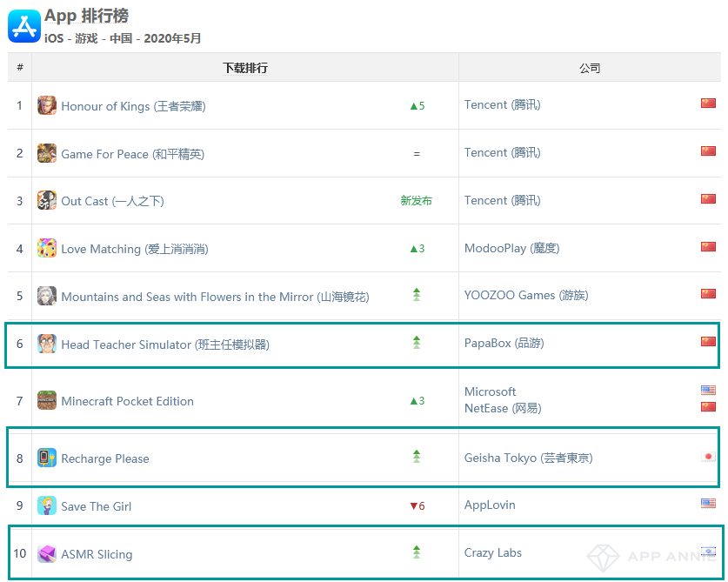Click the US flag next to AppLovin

click(x=708, y=503)
